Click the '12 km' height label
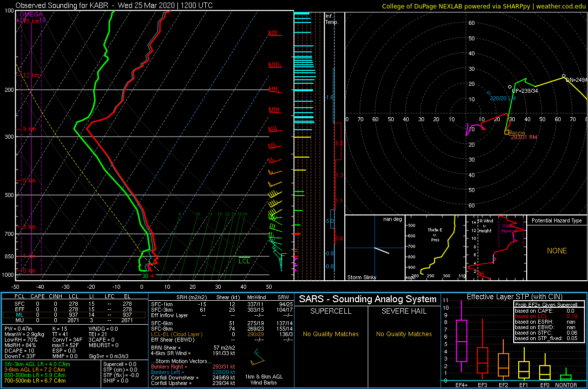 pos(30,75)
